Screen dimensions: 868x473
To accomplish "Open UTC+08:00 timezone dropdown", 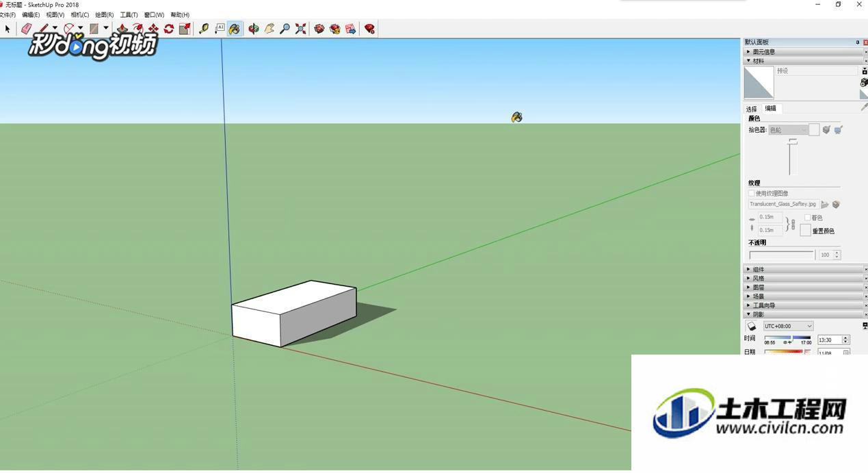I will 788,326.
